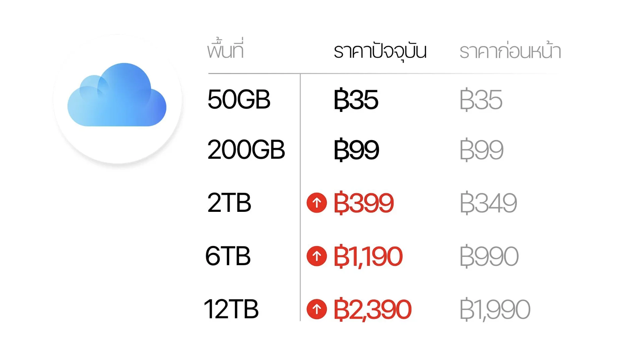The height and width of the screenshot is (362, 644).
Task: Click the red up-arrow beside ฿399
Action: click(x=317, y=203)
